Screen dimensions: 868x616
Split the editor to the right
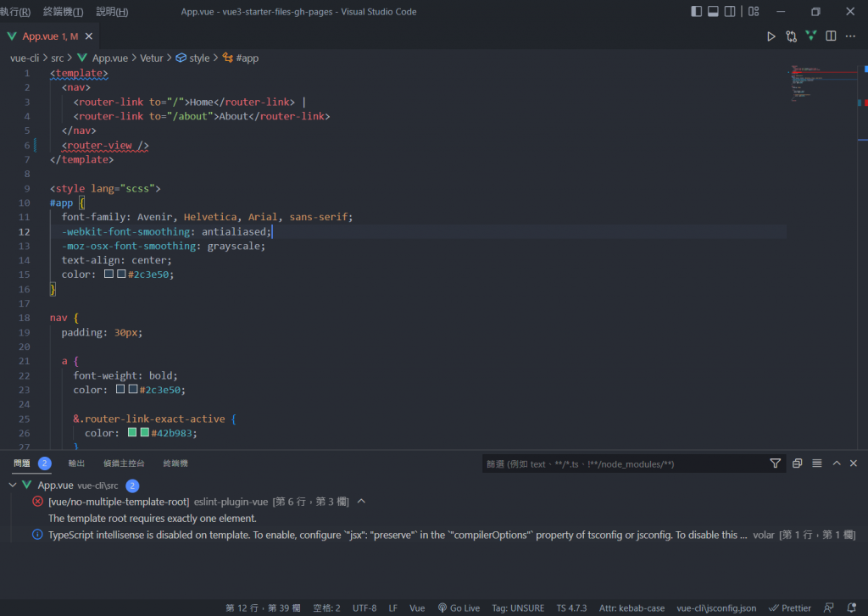tap(831, 36)
